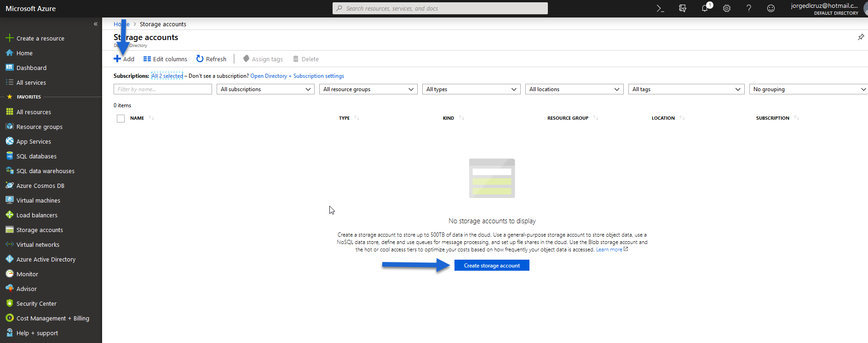868x343 pixels.
Task: Open the All resource groups dropdown
Action: 368,89
